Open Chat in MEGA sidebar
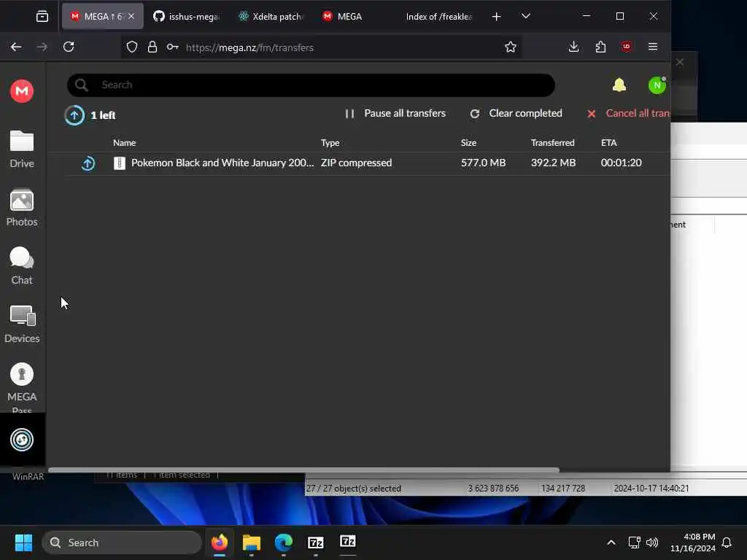Screen dimensions: 747x560 [x=22, y=266]
